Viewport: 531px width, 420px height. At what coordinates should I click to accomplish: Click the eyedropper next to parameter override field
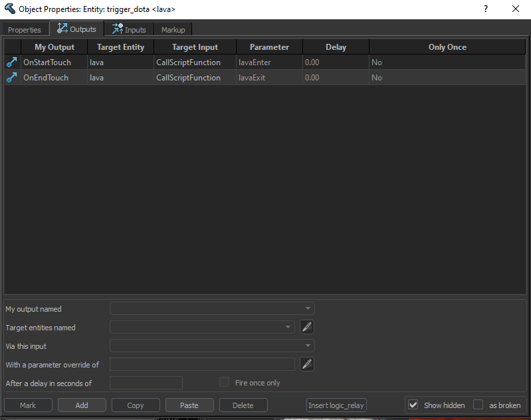click(306, 364)
